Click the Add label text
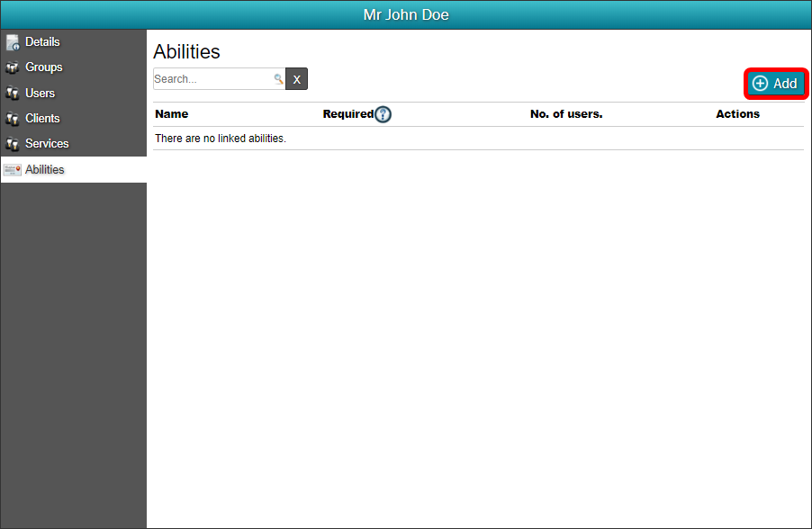812x529 pixels. click(785, 84)
